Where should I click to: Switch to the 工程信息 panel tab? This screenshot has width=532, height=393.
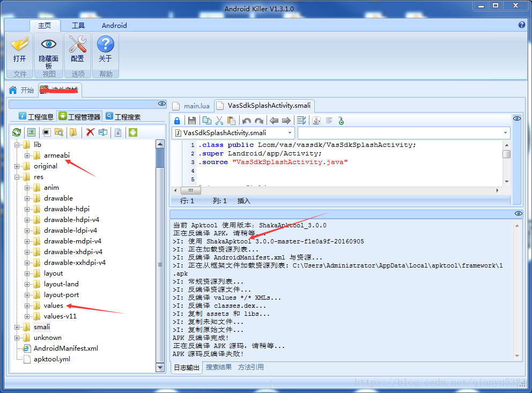(36, 117)
